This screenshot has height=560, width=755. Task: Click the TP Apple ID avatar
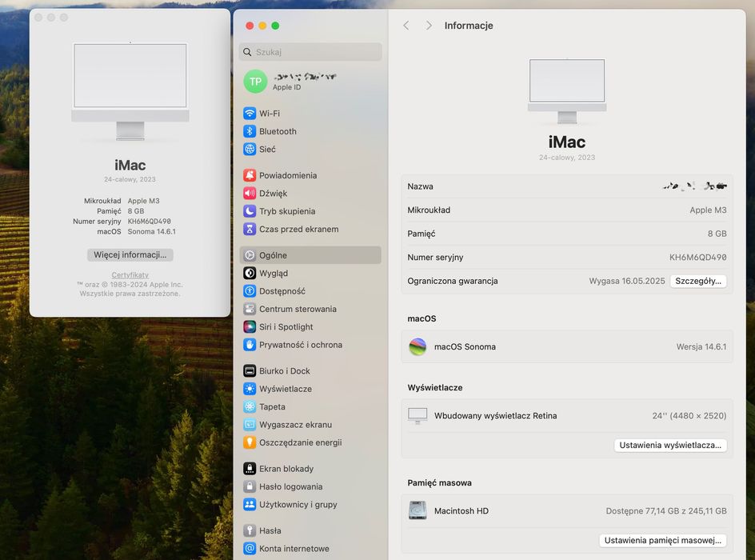[255, 82]
